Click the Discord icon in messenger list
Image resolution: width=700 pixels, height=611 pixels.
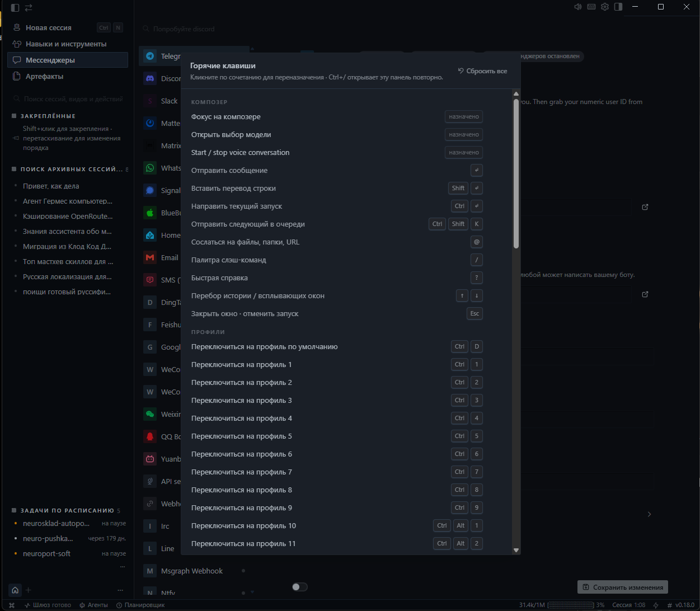tap(149, 78)
